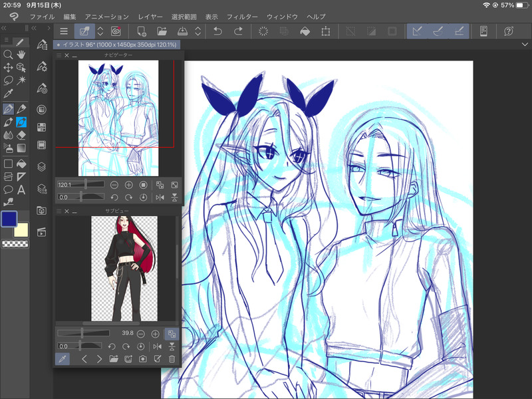The image size is (532, 399).
Task: Zoom out in the Navigator
Action: click(x=114, y=185)
